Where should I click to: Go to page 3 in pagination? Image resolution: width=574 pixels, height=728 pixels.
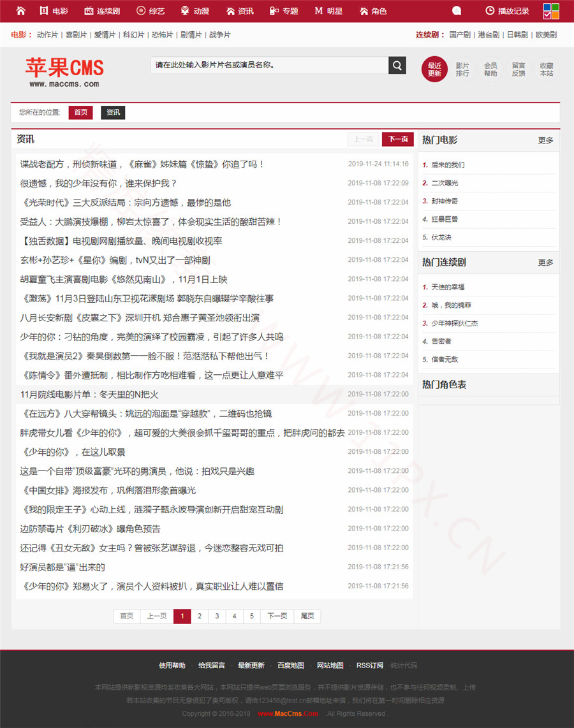217,616
